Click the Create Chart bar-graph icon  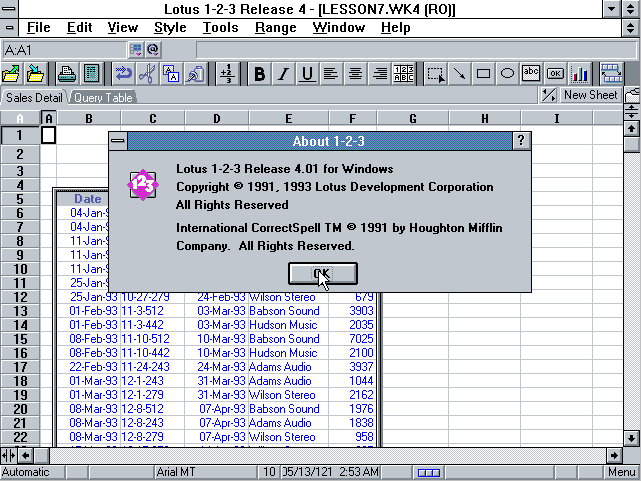pyautogui.click(x=580, y=74)
